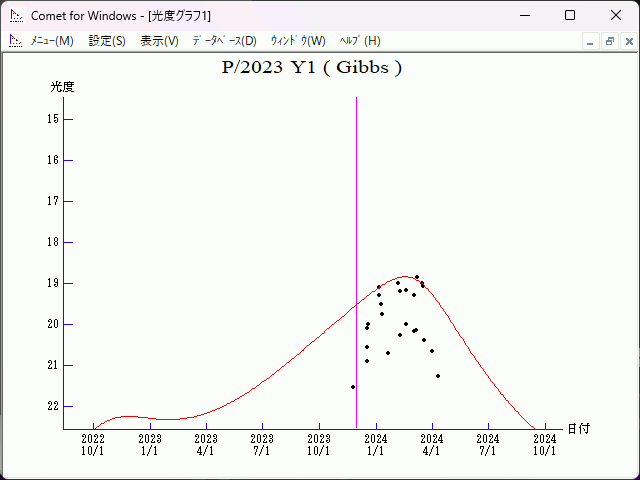Image resolution: width=640 pixels, height=480 pixels.
Task: Click the 日付 date axis label
Action: (x=578, y=429)
